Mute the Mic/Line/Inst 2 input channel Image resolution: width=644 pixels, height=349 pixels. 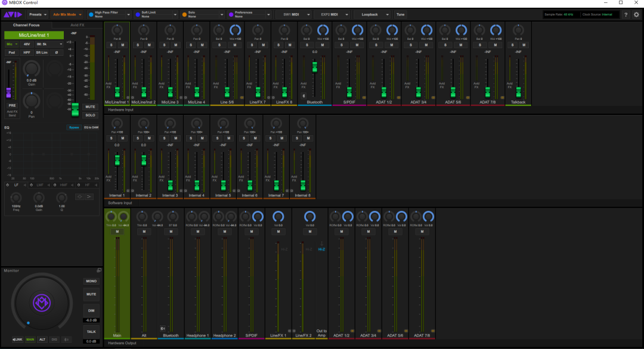coord(149,45)
